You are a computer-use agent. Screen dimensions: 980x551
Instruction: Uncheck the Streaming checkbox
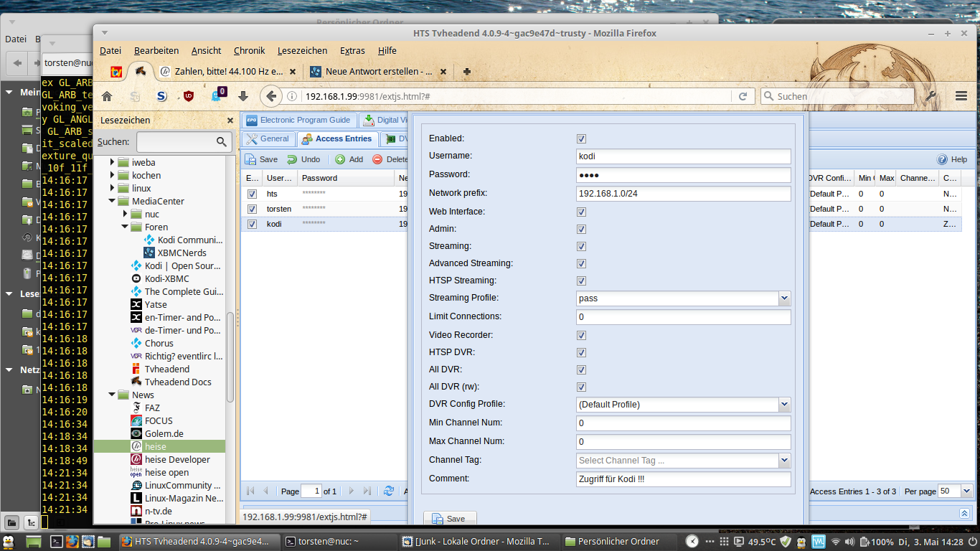click(x=581, y=246)
